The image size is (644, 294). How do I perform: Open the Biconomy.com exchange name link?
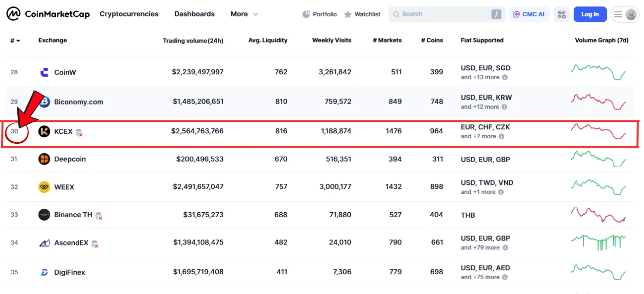79,102
